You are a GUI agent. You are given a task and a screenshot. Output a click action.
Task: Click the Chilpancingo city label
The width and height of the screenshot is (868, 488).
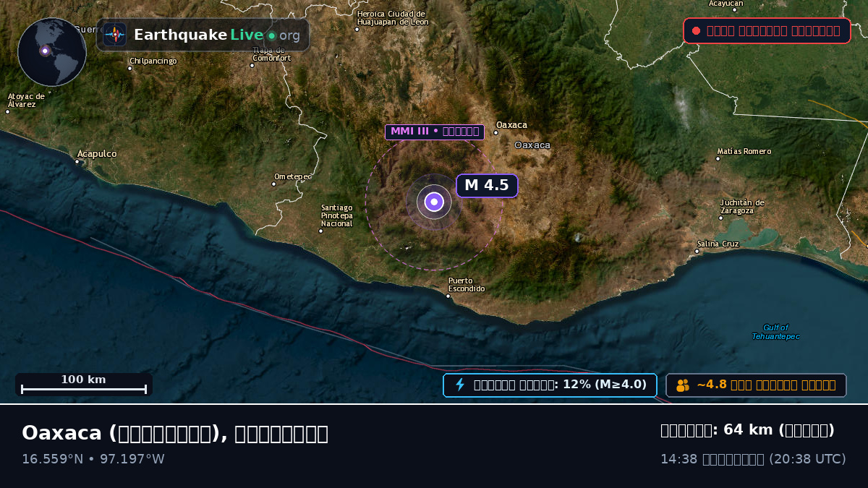153,61
